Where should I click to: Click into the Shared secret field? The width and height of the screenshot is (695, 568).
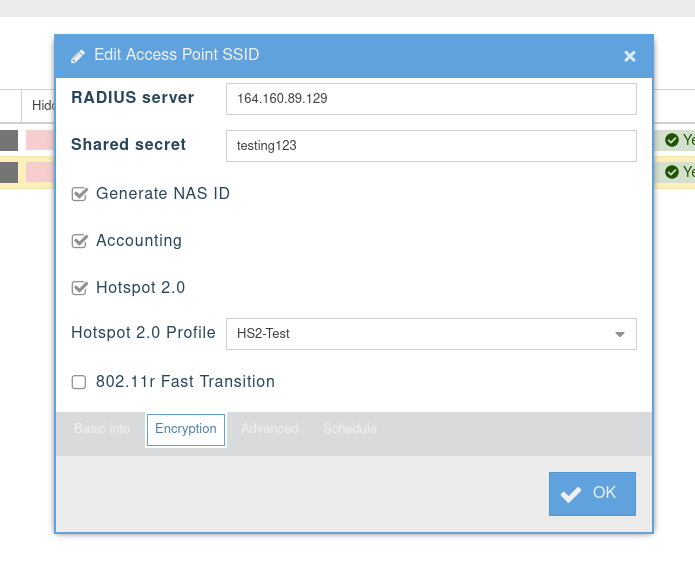431,145
